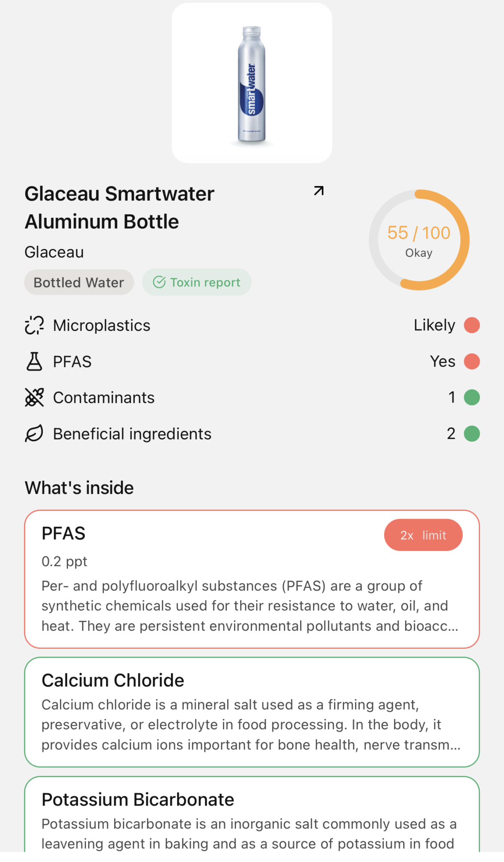This screenshot has width=504, height=862.
Task: Tap the red PFAS status dot
Action: 472,362
